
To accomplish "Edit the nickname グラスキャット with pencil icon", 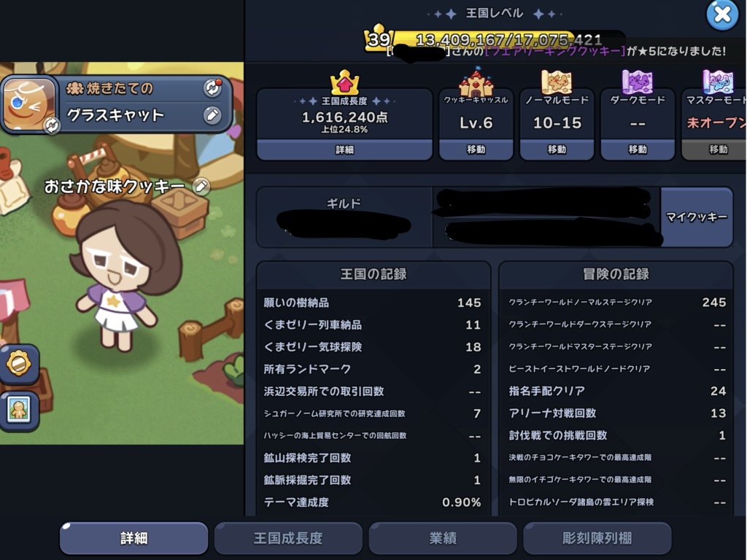I will pos(212,114).
